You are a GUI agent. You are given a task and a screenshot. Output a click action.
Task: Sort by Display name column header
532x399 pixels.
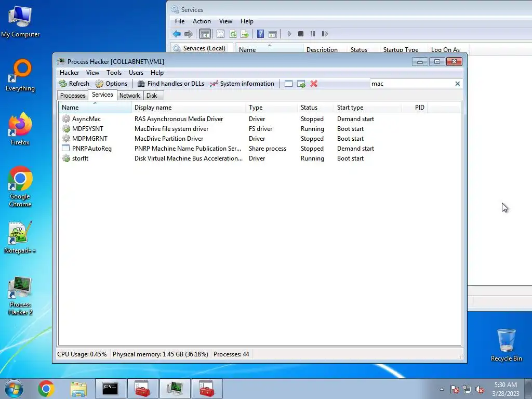click(x=188, y=107)
